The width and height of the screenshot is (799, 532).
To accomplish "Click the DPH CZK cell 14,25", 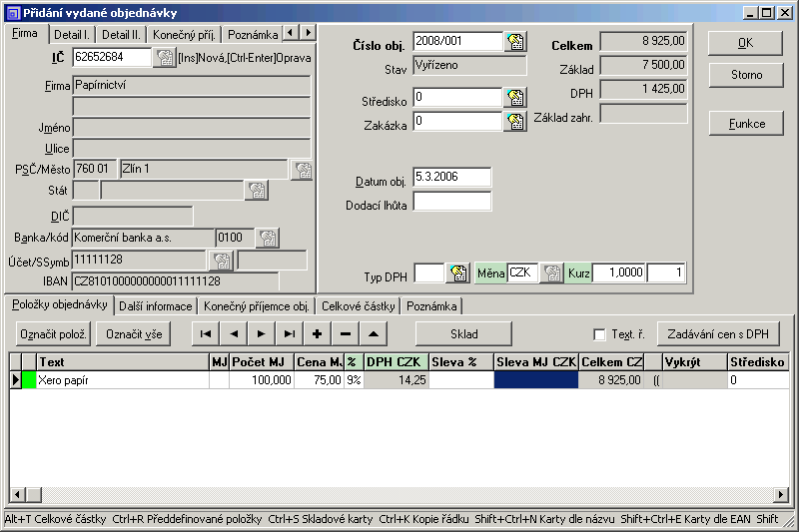I will point(397,379).
